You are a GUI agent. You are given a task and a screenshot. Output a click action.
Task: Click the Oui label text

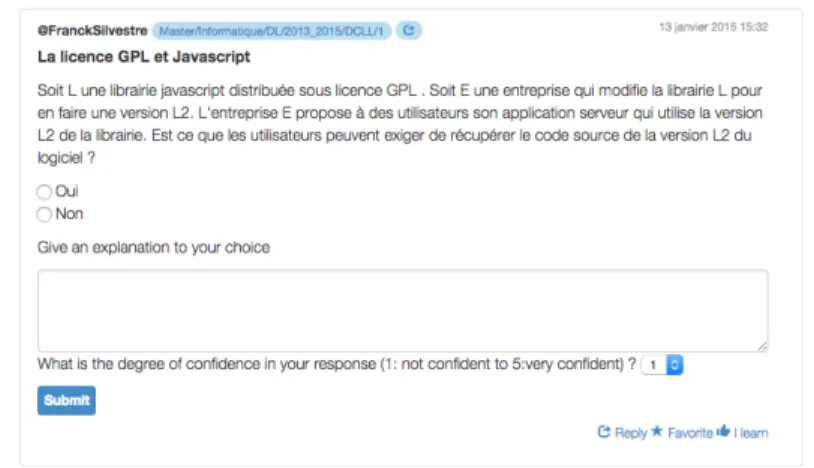tap(67, 191)
